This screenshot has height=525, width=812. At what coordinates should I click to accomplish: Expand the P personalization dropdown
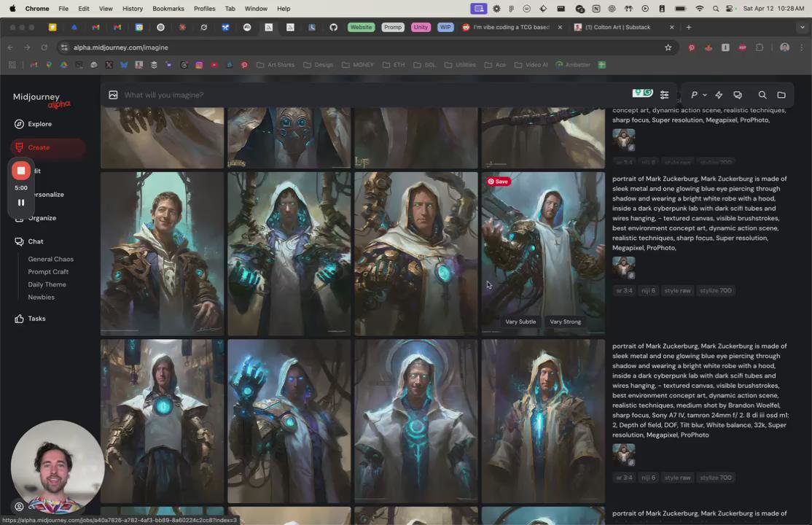(x=698, y=95)
